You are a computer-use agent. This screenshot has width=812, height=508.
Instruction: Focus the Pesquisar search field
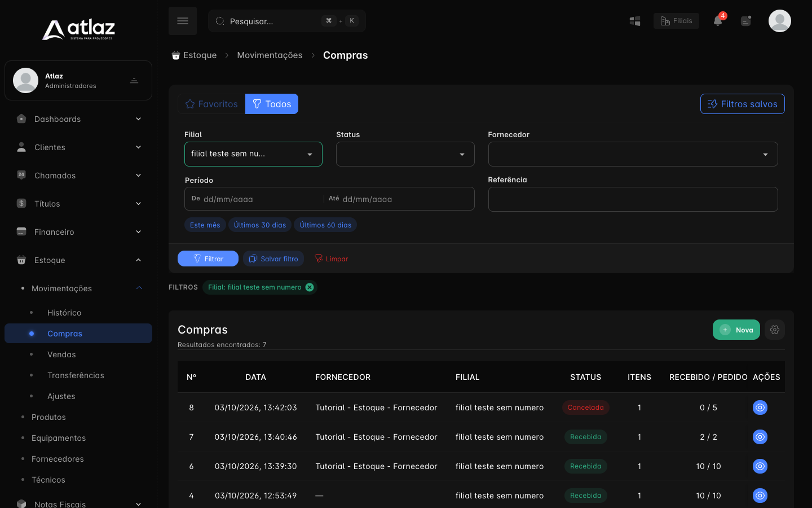pos(287,21)
